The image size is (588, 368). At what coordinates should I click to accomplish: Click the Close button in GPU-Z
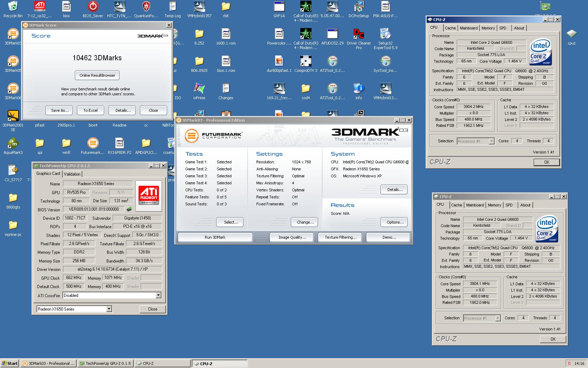[x=153, y=309]
